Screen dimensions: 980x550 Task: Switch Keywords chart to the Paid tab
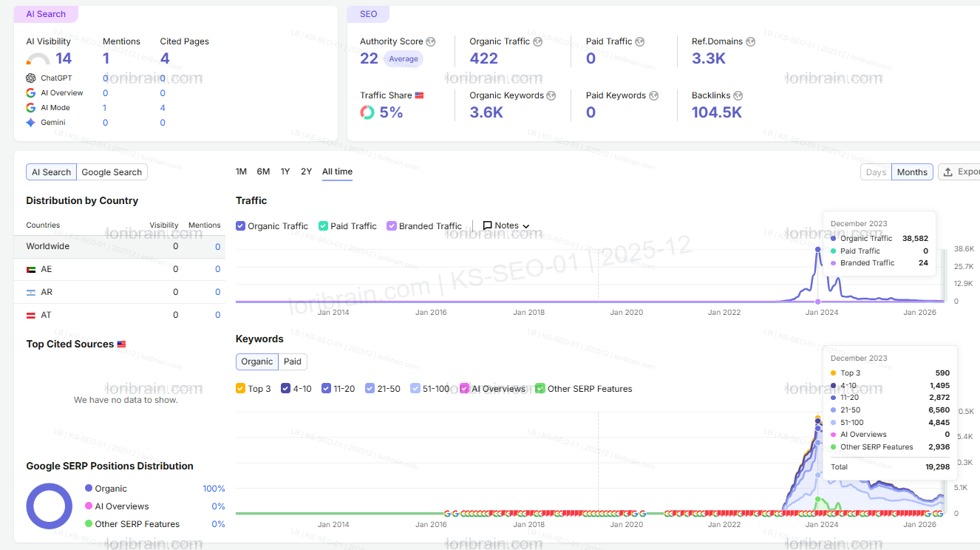293,361
